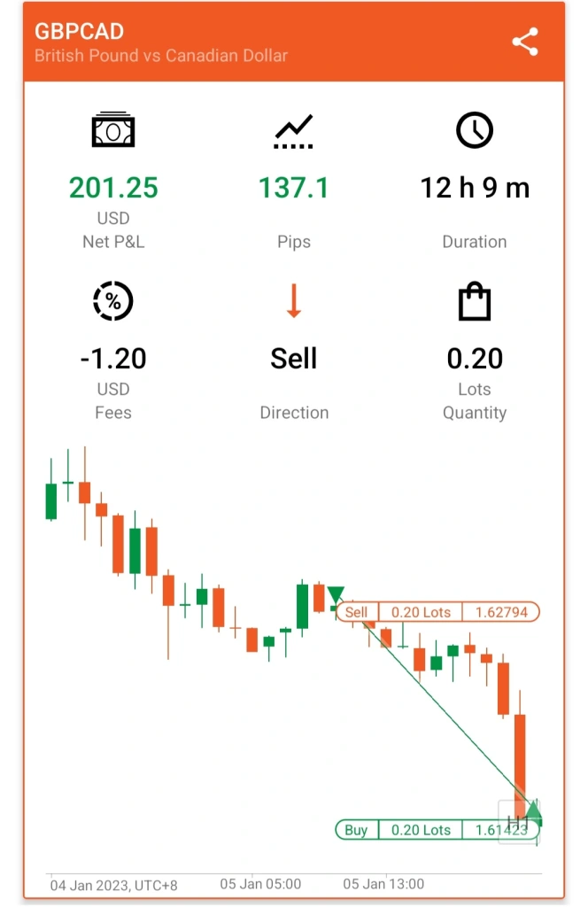This screenshot has height=907, width=588.
Task: Click the 1.62794 sell entry price
Action: click(x=501, y=612)
